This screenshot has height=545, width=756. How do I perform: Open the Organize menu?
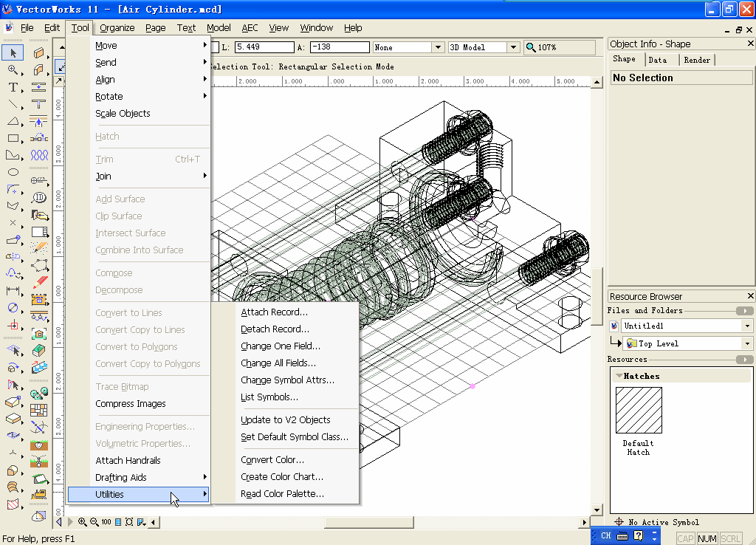coord(117,28)
